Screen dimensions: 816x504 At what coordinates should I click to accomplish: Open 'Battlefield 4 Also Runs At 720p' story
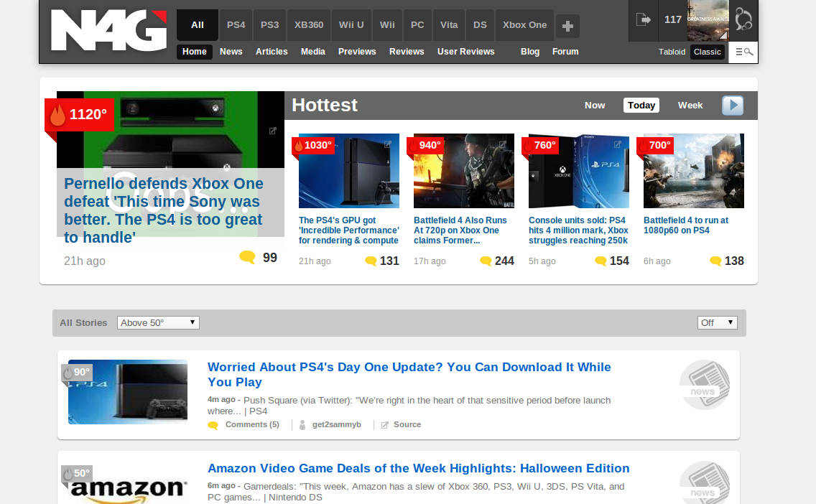click(x=460, y=230)
